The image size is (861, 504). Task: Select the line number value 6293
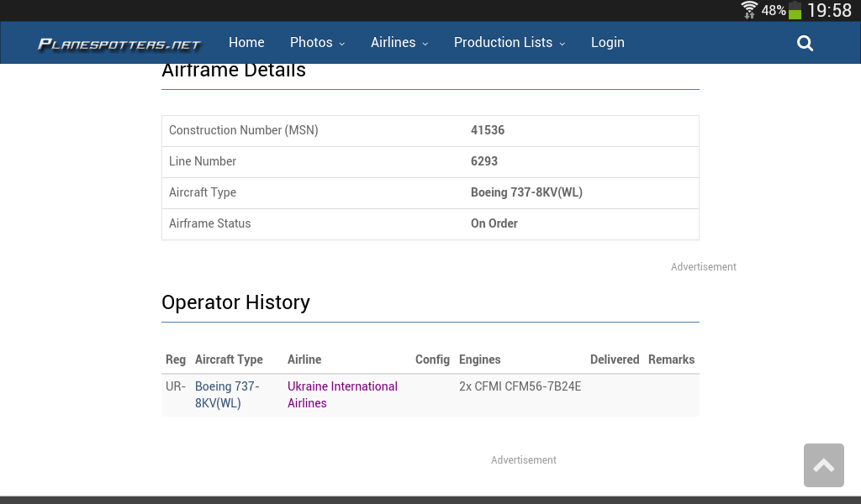(484, 161)
